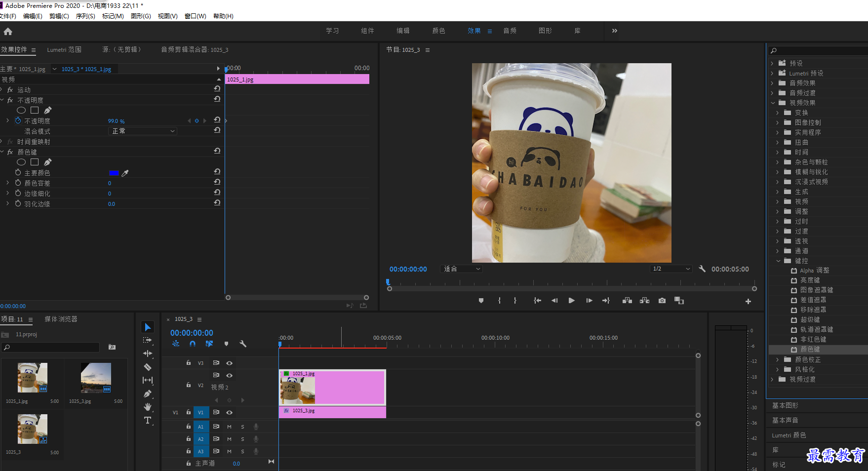Viewport: 868px width, 471px height.
Task: Click the Extract button
Action: pos(644,301)
